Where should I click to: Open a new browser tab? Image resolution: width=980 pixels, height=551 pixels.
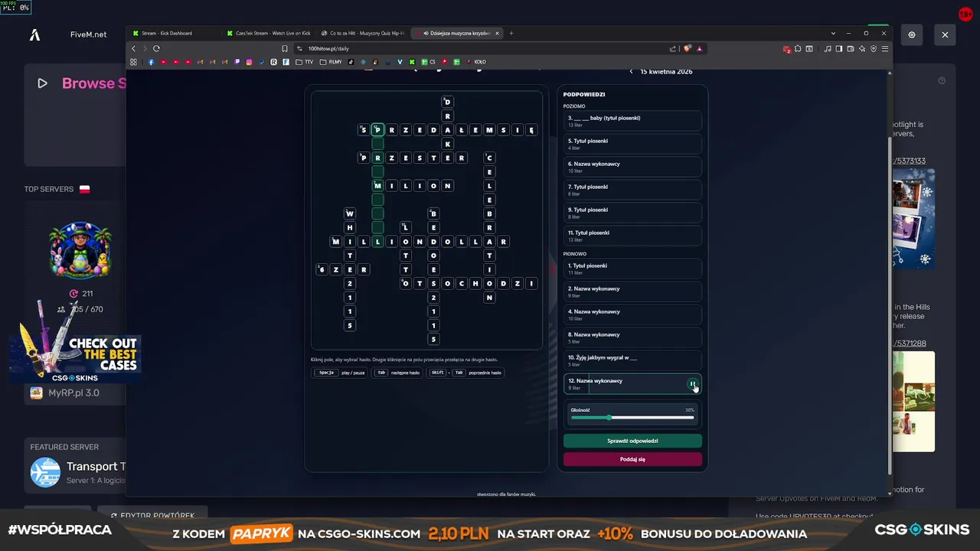click(511, 33)
